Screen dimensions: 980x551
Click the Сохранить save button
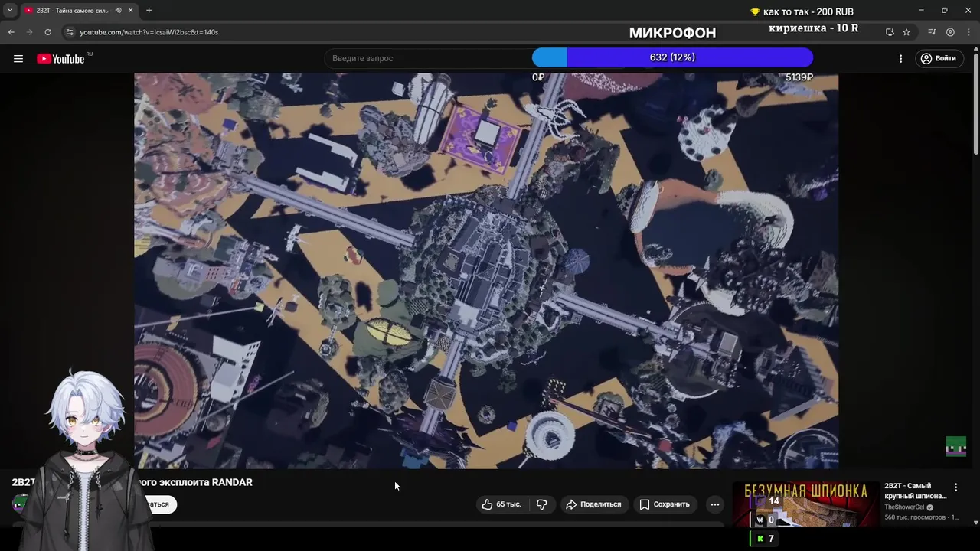[665, 504]
